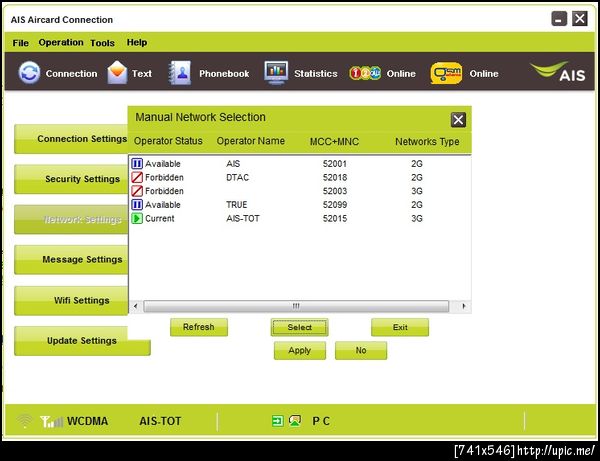This screenshot has height=461, width=600.
Task: Click the Networks Type column header
Action: pos(427,142)
